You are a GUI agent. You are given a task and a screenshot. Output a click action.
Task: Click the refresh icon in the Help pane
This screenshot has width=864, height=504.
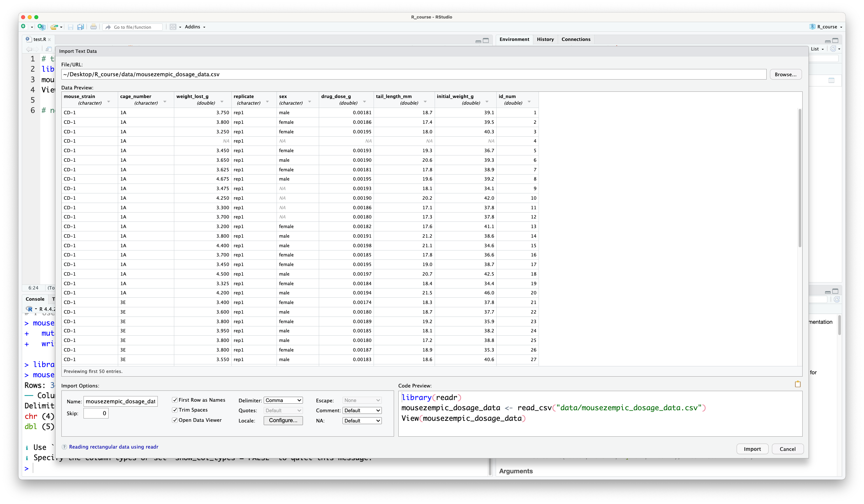tap(837, 300)
